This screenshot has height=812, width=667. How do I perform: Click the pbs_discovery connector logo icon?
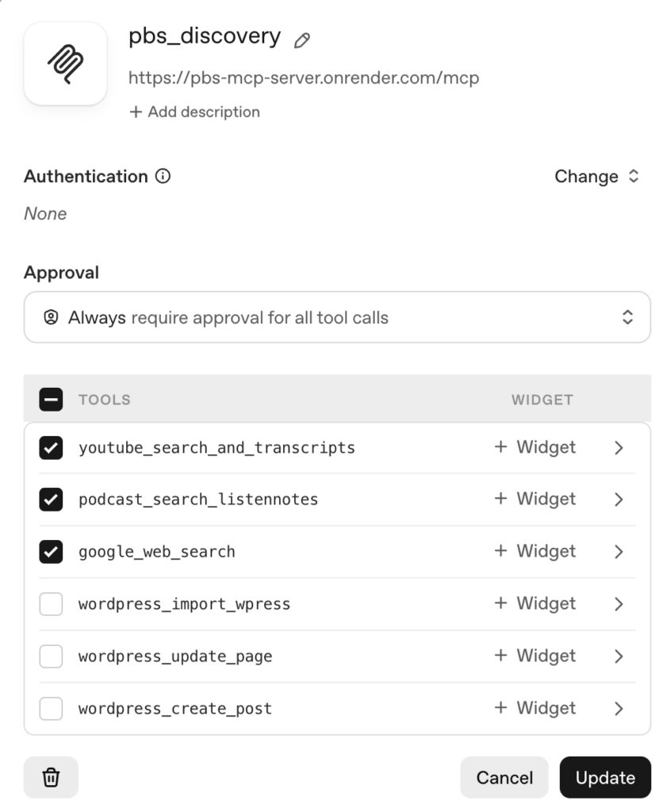coord(66,63)
